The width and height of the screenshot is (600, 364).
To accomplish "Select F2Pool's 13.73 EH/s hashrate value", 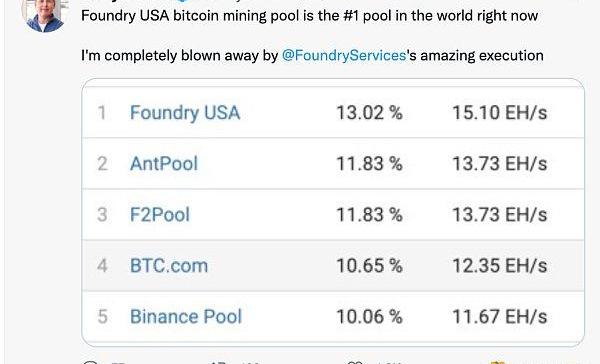I will pyautogui.click(x=499, y=215).
